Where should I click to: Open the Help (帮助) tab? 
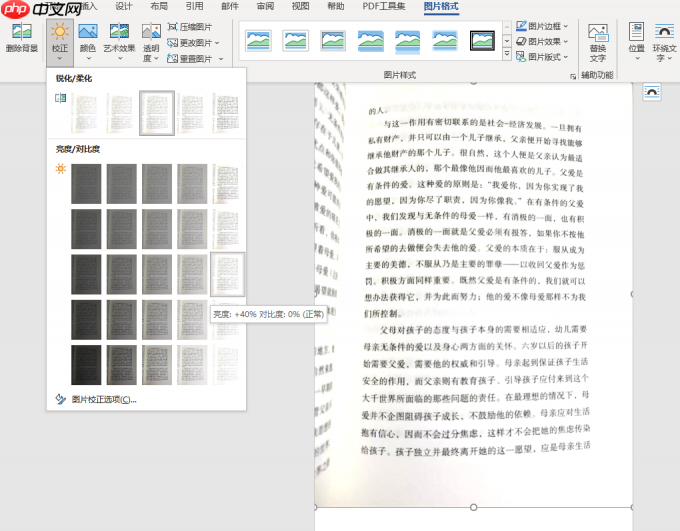(336, 6)
